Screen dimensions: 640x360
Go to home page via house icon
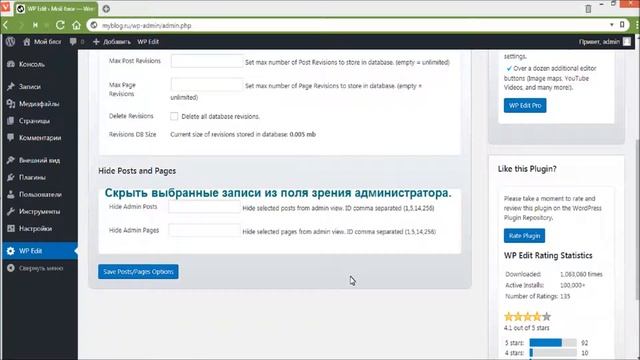pyautogui.click(x=76, y=25)
